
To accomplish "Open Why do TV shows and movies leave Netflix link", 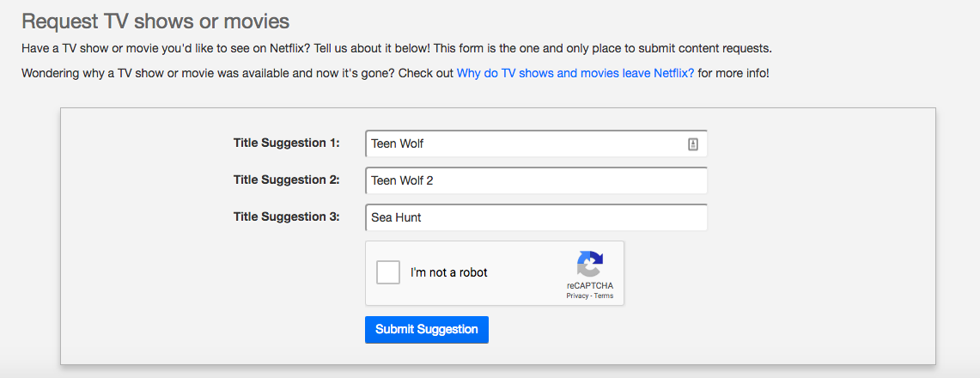I will click(575, 73).
